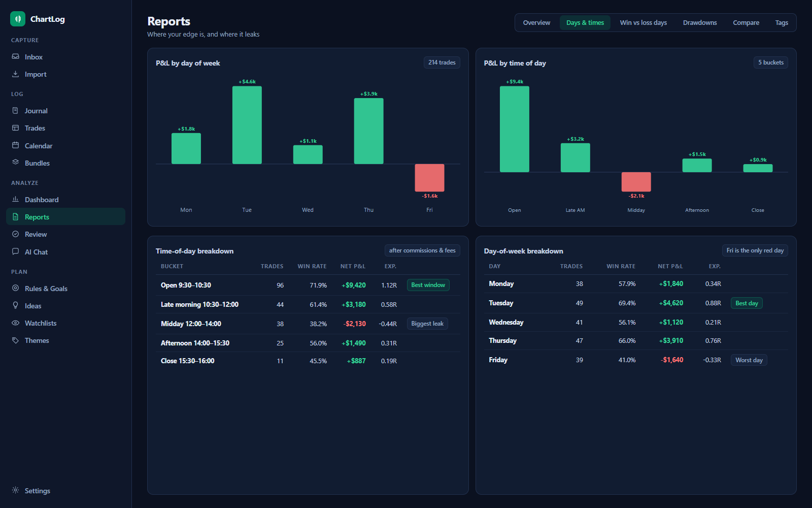Click the red Midday -$2.1k bar

coord(636,182)
